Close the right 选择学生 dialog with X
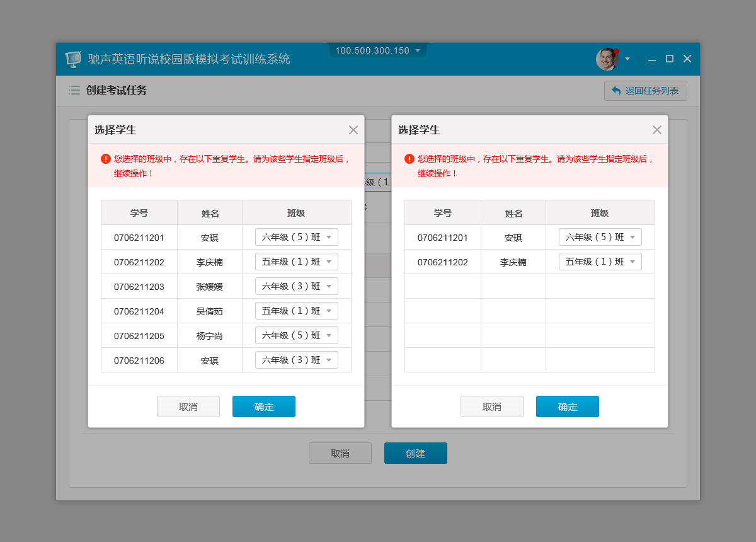The width and height of the screenshot is (756, 542). click(x=657, y=130)
